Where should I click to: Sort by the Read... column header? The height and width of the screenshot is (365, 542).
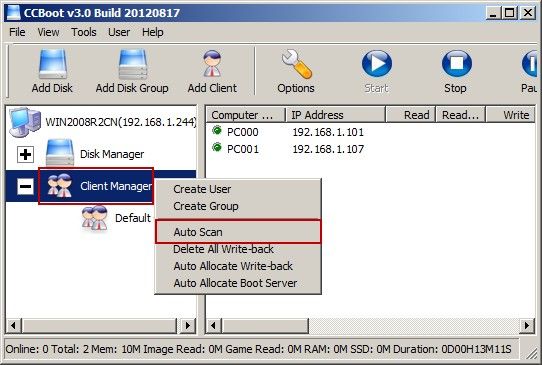[460, 115]
